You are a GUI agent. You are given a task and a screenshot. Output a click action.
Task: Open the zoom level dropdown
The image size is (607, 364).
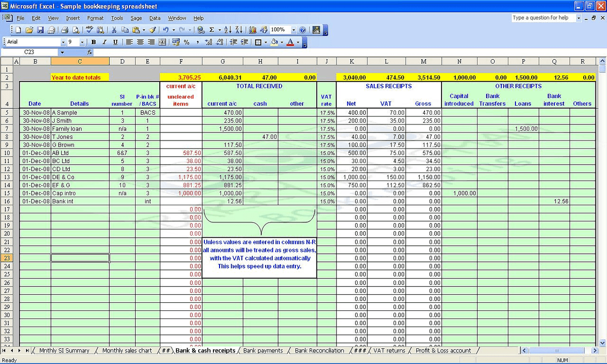tap(293, 30)
